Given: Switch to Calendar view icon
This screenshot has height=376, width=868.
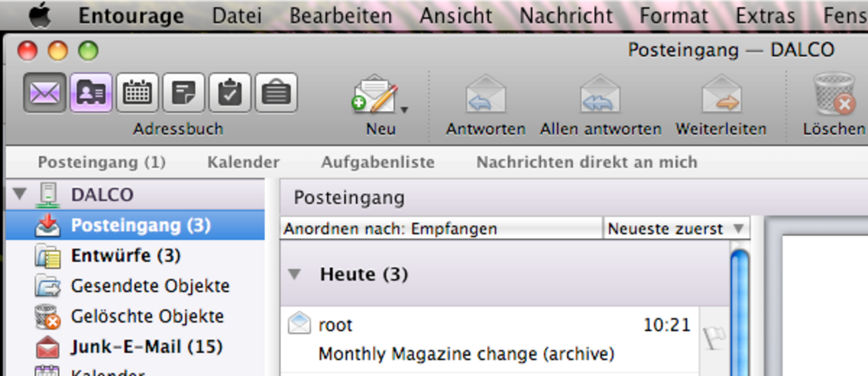Looking at the screenshot, I should click(138, 93).
